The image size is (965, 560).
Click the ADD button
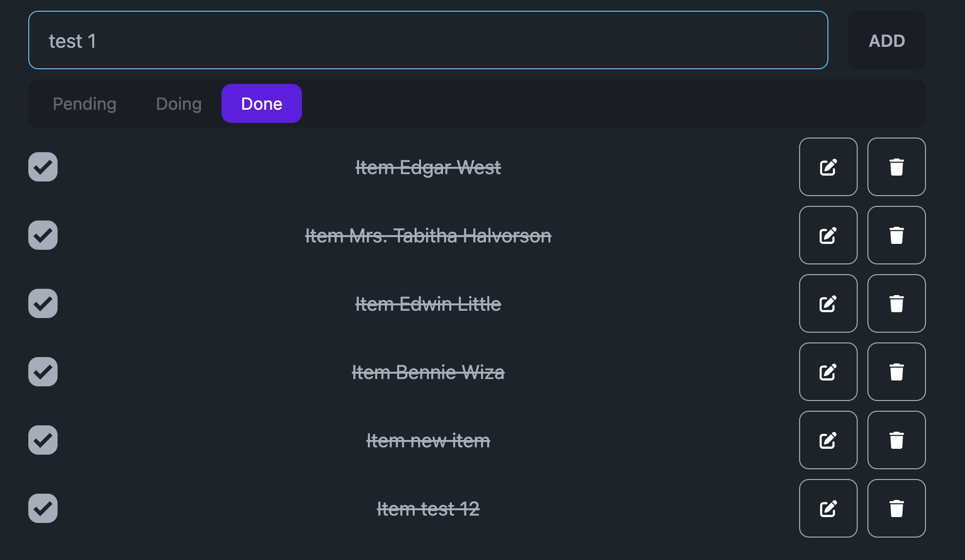886,40
